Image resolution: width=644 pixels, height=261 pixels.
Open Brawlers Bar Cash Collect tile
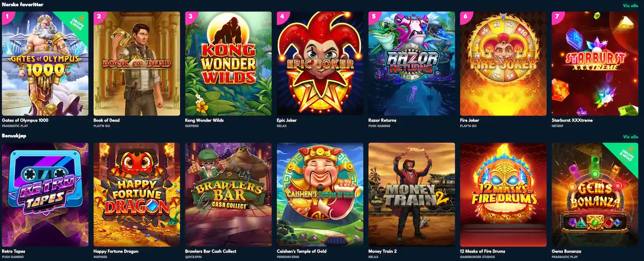pos(228,194)
